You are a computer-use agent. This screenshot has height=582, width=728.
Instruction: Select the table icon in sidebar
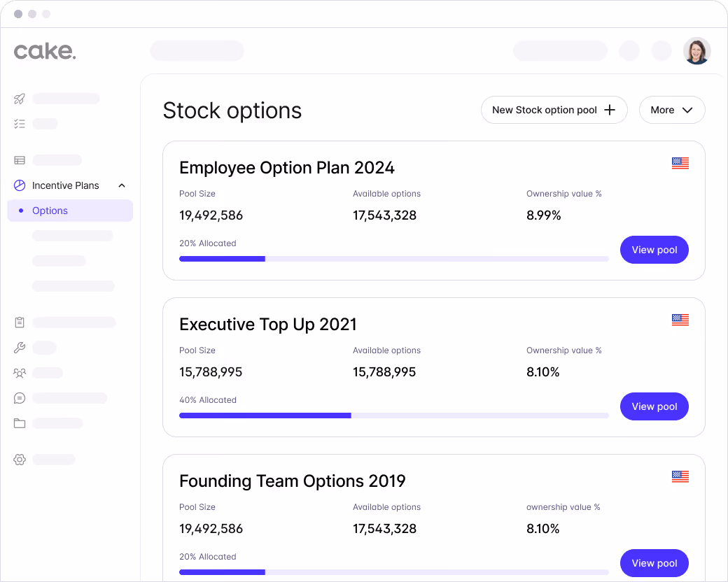pos(20,160)
